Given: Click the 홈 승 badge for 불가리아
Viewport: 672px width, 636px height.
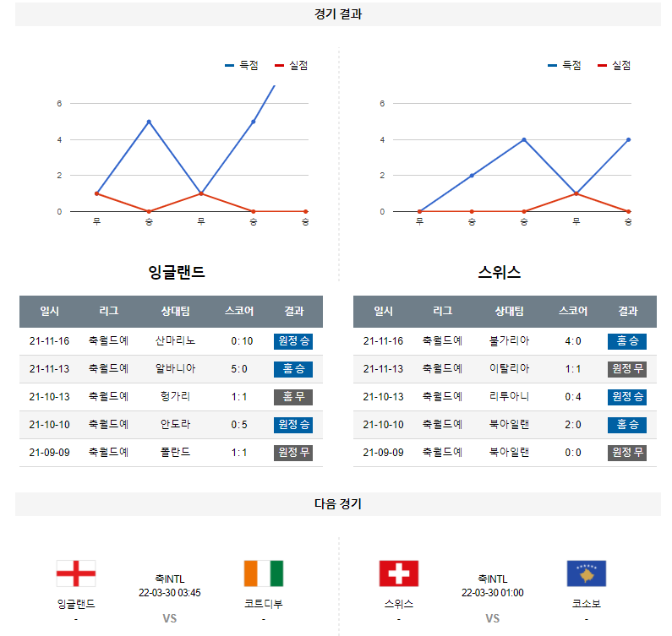Looking at the screenshot, I should 627,341.
